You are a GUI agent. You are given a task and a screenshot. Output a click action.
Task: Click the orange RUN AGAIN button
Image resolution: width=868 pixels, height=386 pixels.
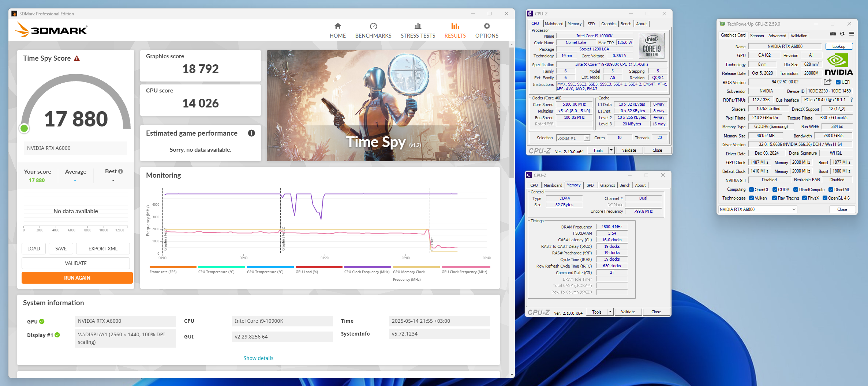tap(77, 278)
